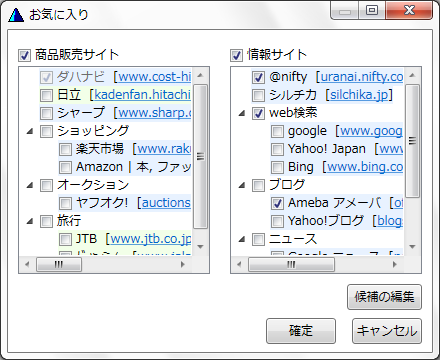The height and width of the screenshot is (360, 440).
Task: Click right arrow of left list's horizontal scrollbar
Action: tap(183, 265)
